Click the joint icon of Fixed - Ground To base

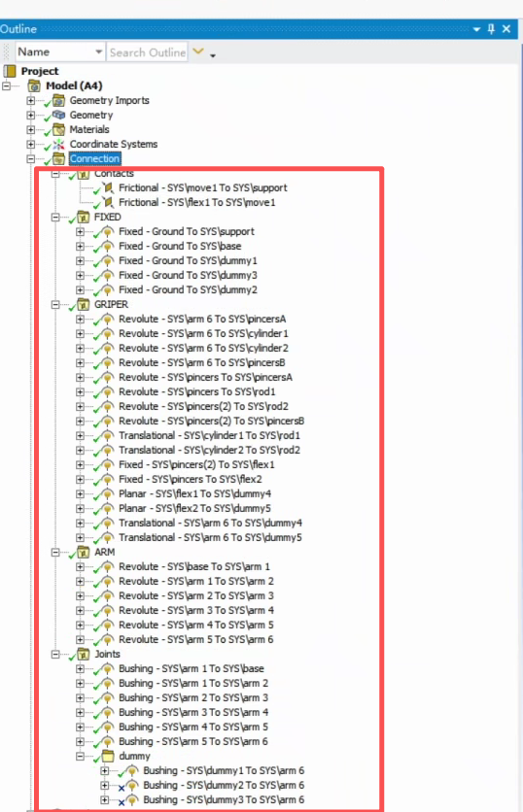[x=108, y=246]
